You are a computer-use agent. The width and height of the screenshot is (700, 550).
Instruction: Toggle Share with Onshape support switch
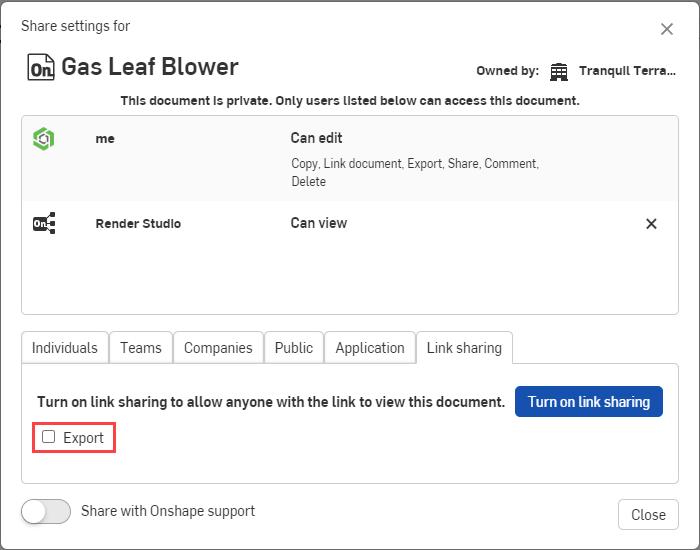click(x=46, y=512)
